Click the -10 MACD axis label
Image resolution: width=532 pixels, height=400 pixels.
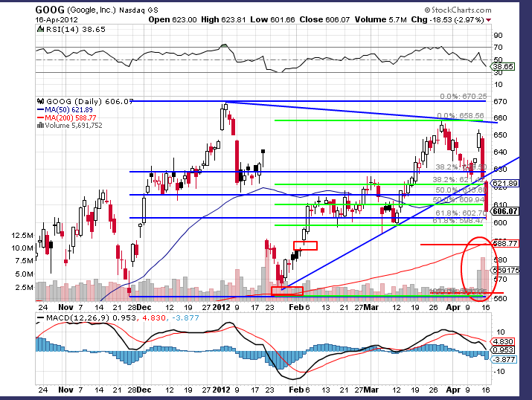coord(498,372)
